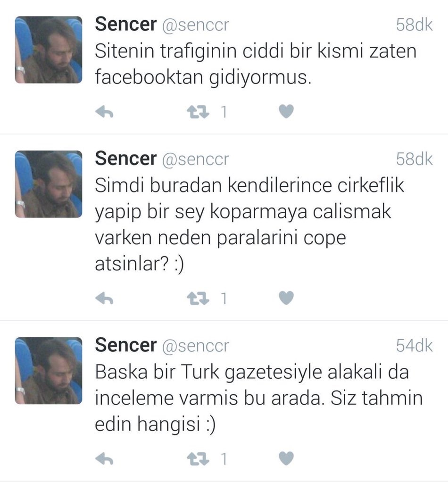Retweet the tweet about Sitenin trafiginin
Viewport: 448px width, 483px height.
(198, 112)
